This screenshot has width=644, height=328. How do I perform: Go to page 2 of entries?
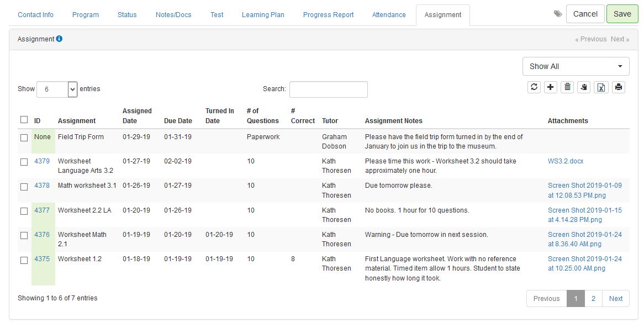(x=593, y=298)
